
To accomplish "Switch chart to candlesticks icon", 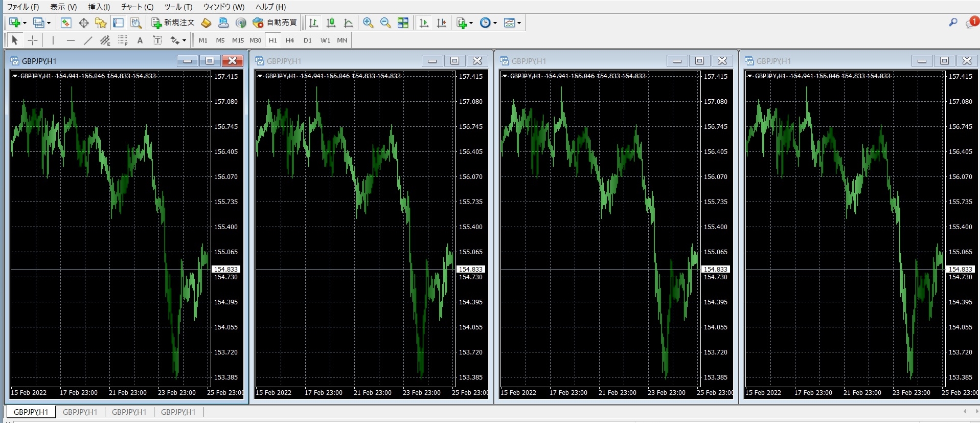I will coord(331,23).
